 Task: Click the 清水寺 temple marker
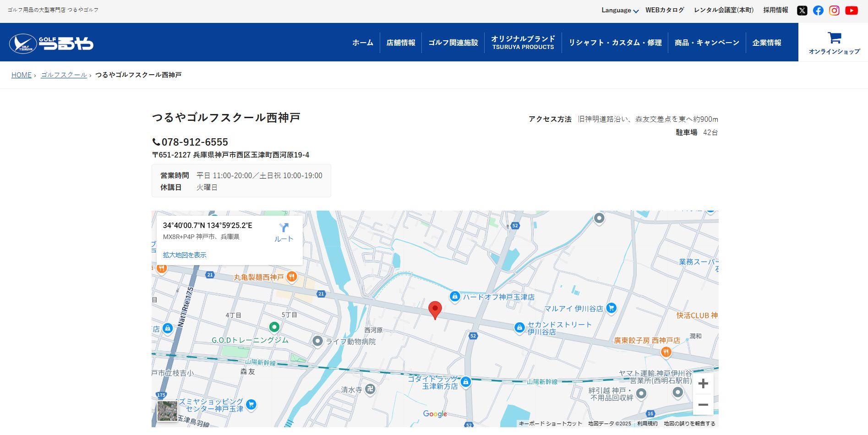coord(371,390)
